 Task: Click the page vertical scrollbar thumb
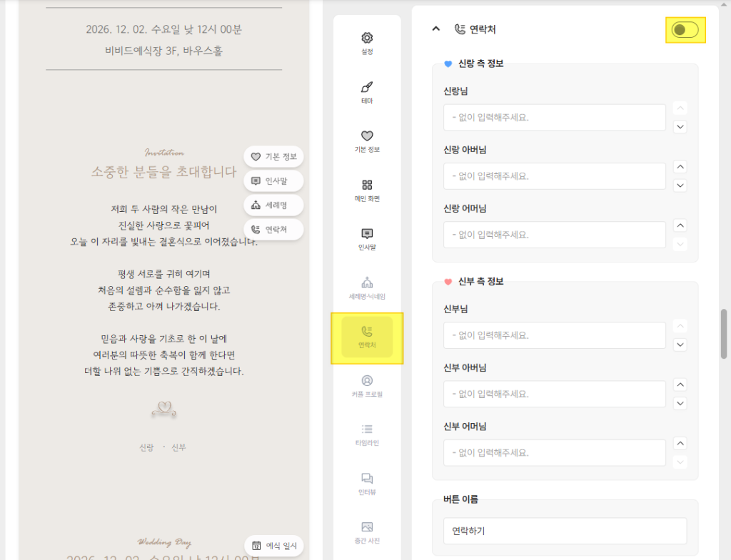click(x=724, y=334)
